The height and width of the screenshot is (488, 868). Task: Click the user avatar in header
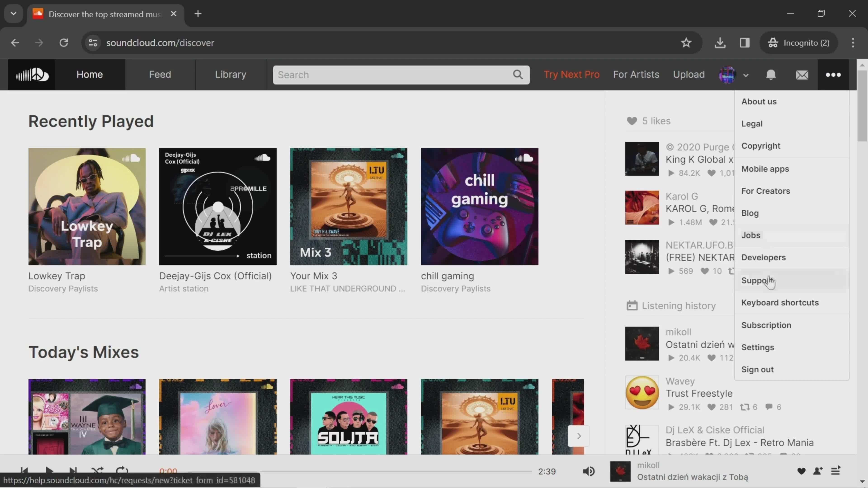pyautogui.click(x=727, y=74)
